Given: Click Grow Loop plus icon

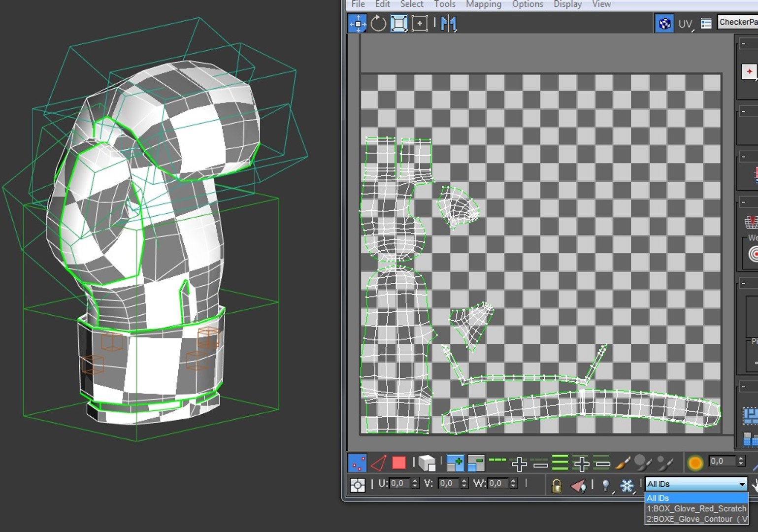Looking at the screenshot, I should [519, 464].
